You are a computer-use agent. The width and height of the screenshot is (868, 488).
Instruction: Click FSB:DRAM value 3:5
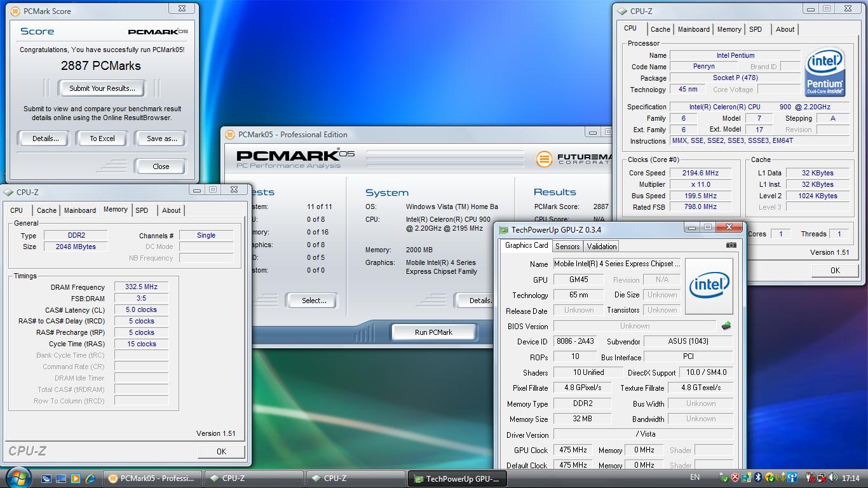pos(141,298)
